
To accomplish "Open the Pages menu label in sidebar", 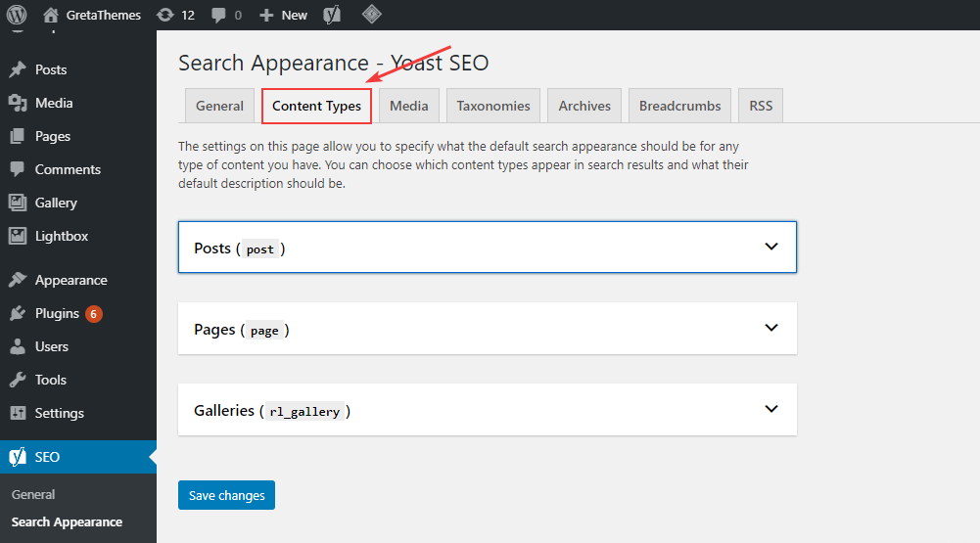I will (x=53, y=136).
